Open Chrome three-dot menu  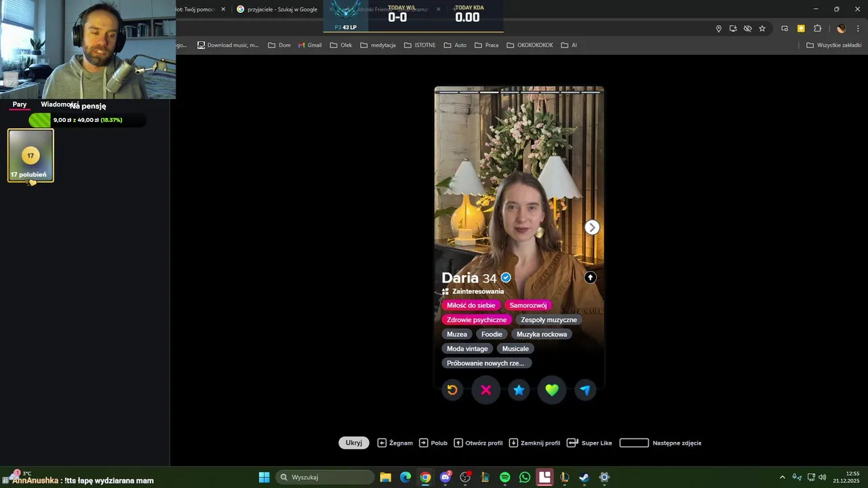pos(858,28)
